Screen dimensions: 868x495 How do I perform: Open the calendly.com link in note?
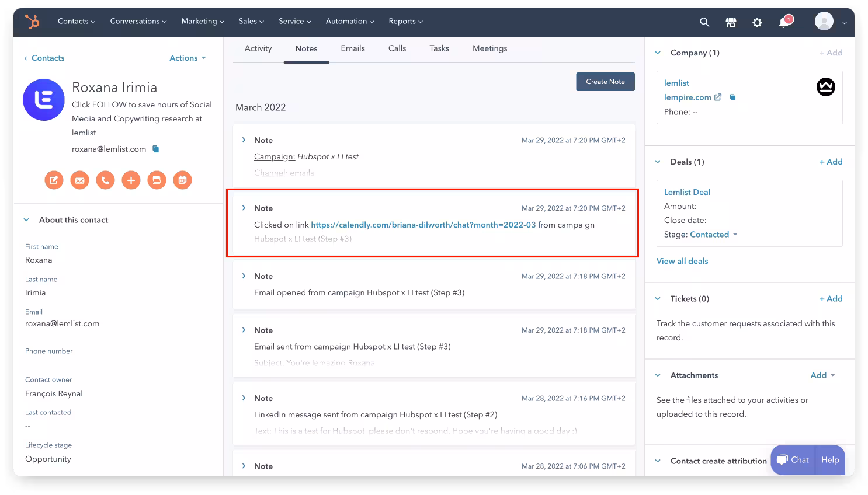pyautogui.click(x=423, y=225)
